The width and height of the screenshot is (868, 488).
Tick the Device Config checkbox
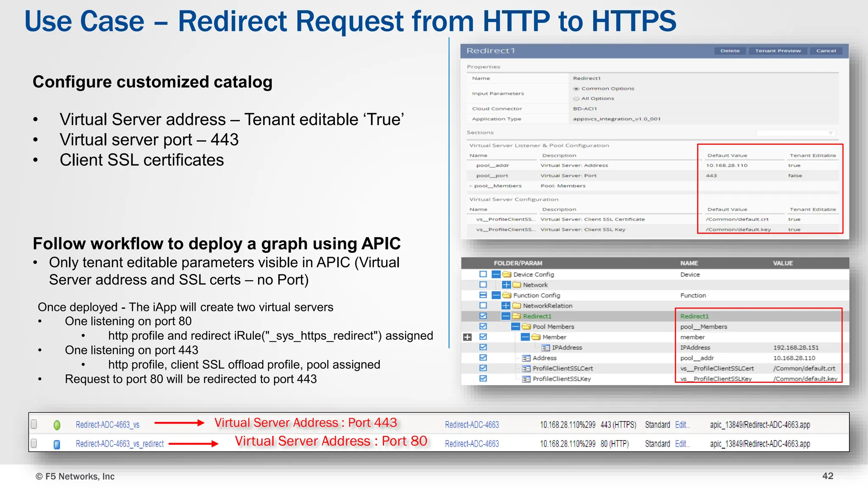(x=483, y=274)
